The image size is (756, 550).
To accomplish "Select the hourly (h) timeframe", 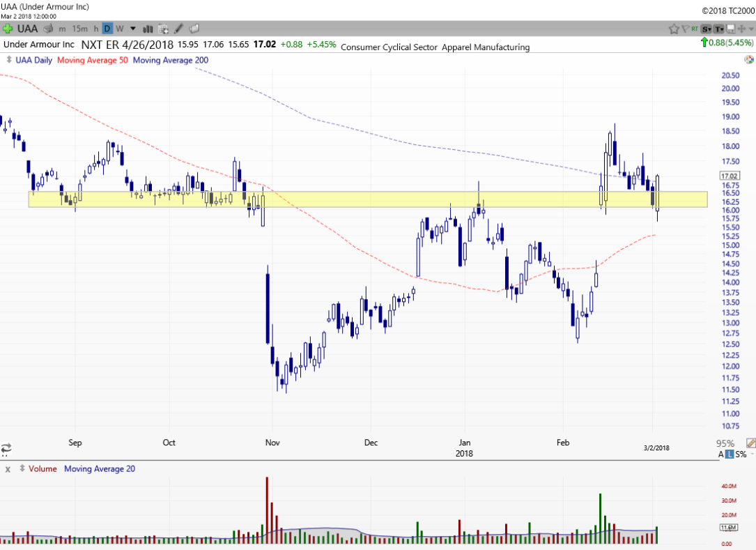I will pyautogui.click(x=95, y=29).
